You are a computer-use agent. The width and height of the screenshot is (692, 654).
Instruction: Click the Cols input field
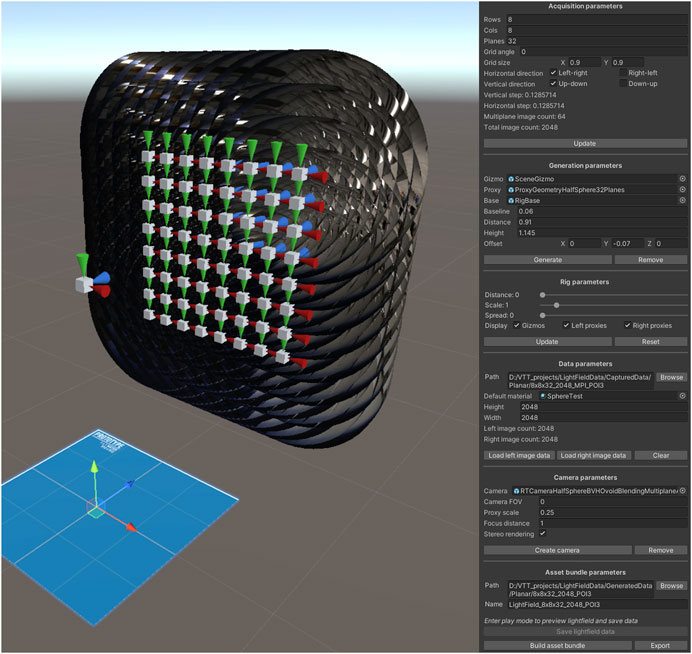(x=597, y=30)
